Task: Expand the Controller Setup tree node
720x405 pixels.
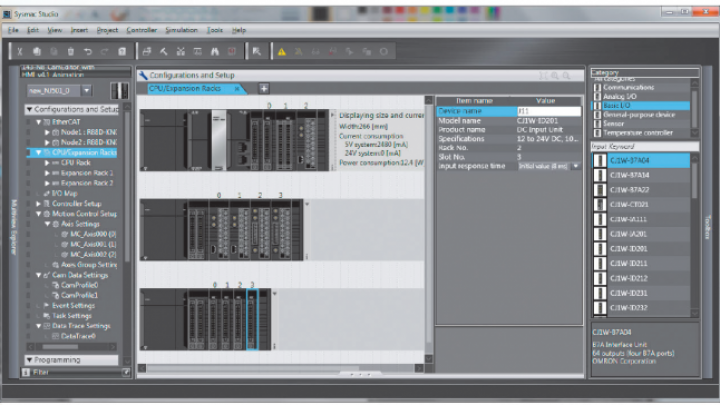Action: pos(39,203)
